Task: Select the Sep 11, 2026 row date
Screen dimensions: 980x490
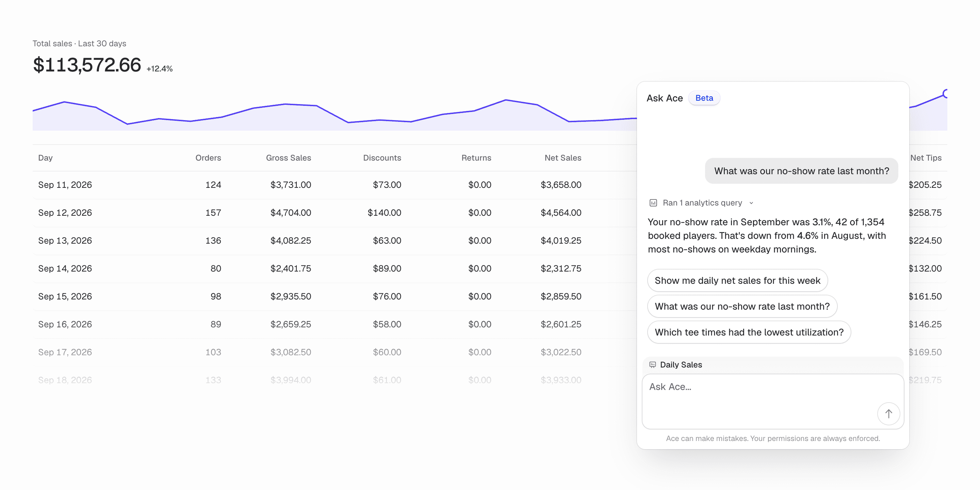Action: [65, 185]
